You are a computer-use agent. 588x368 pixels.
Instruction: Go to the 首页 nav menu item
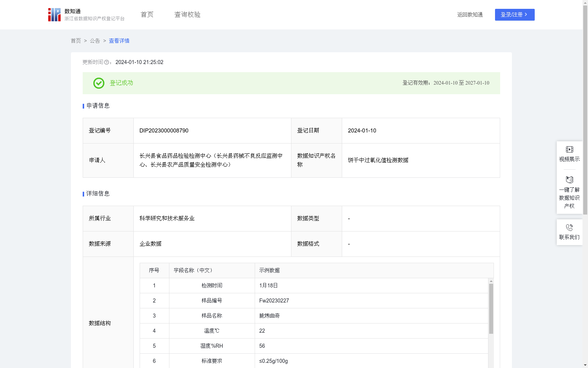[x=147, y=15]
